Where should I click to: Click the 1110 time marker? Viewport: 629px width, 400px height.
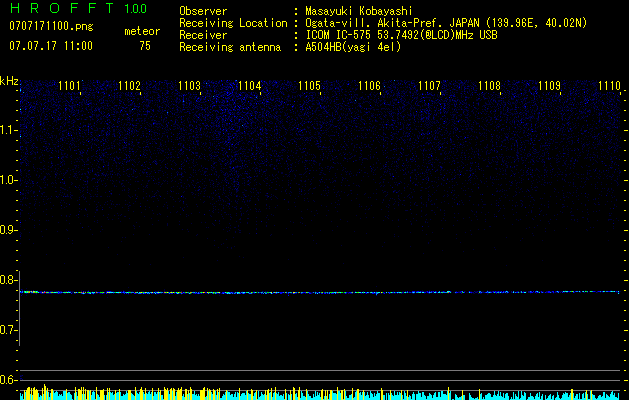point(609,86)
